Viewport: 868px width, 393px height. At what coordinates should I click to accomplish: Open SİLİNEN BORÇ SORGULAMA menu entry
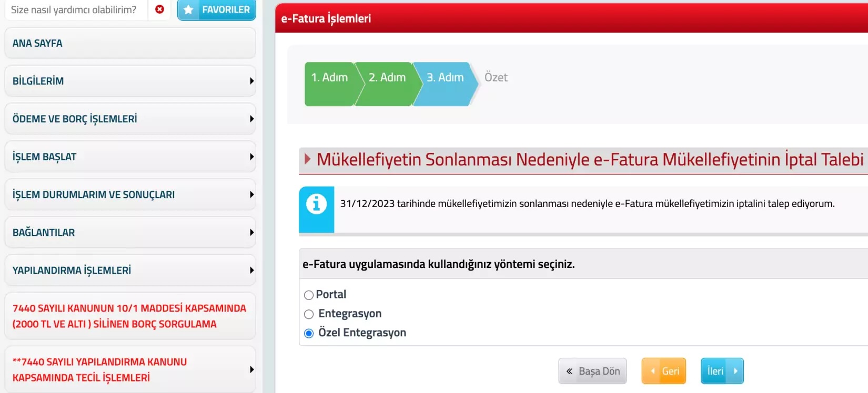click(x=130, y=316)
